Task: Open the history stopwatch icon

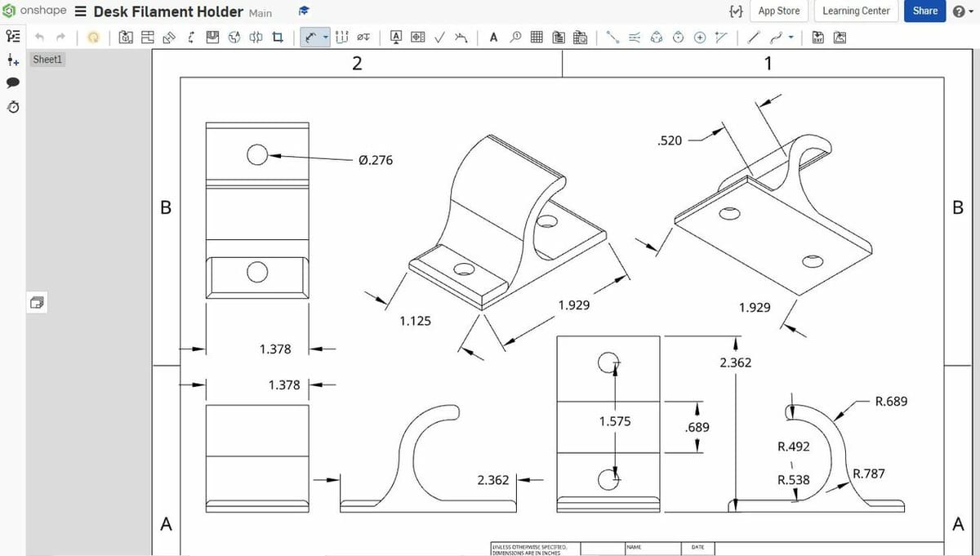Action: pos(12,107)
